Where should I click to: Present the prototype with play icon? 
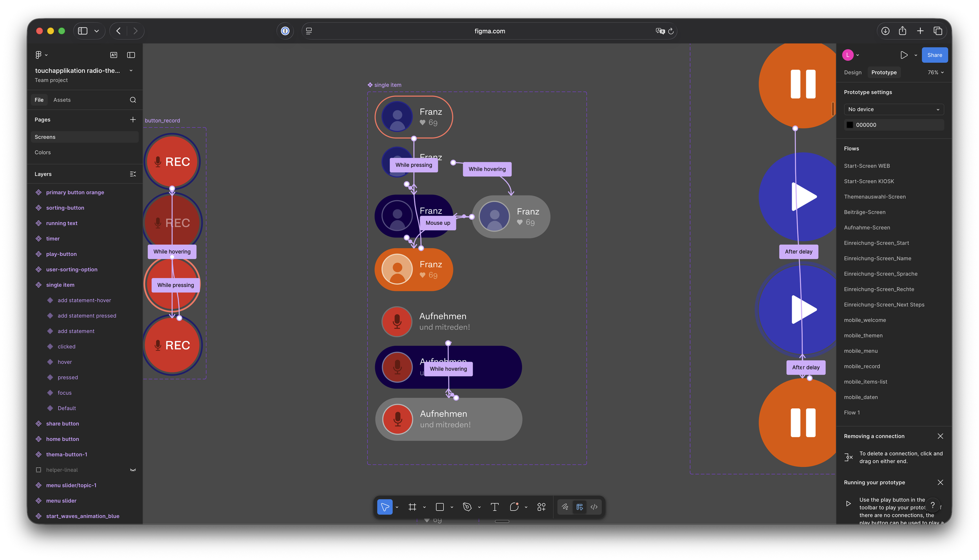point(904,55)
